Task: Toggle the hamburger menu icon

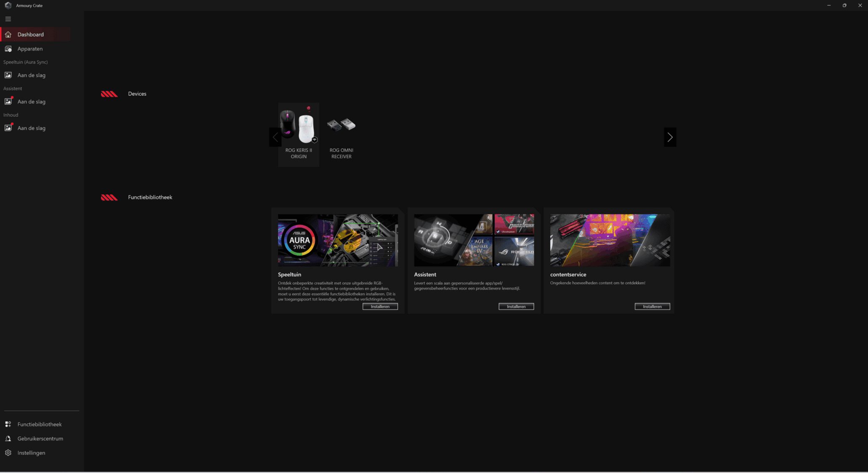Action: (x=8, y=19)
